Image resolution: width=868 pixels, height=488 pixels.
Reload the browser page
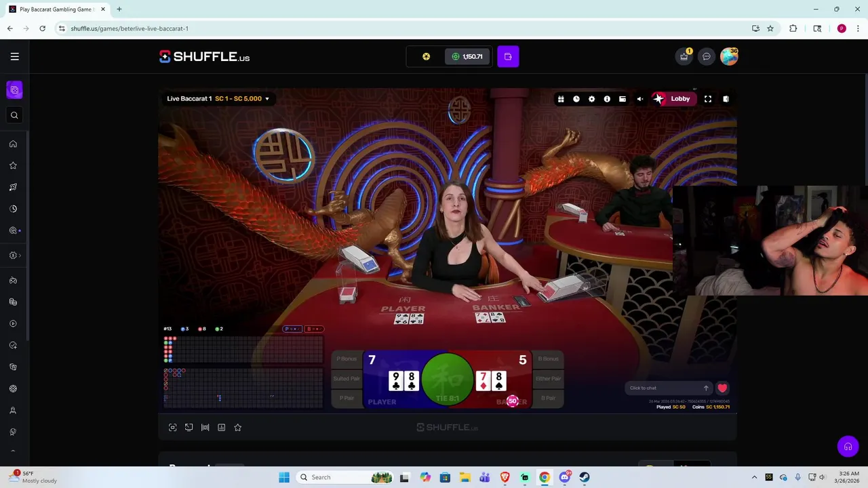pos(42,28)
